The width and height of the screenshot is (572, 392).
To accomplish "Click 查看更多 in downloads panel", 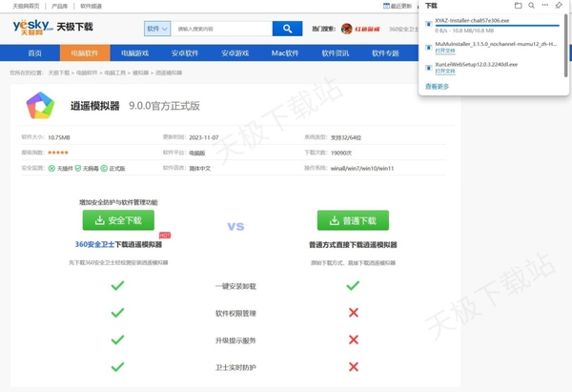I will coord(437,87).
